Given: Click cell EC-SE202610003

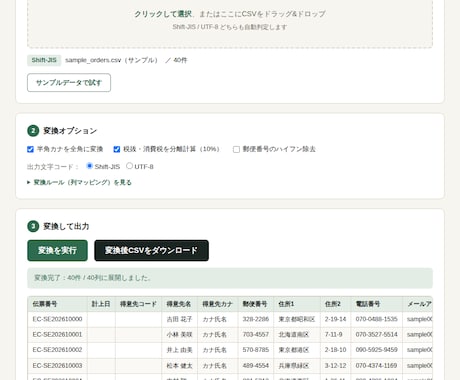Looking at the screenshot, I should coord(57,366).
